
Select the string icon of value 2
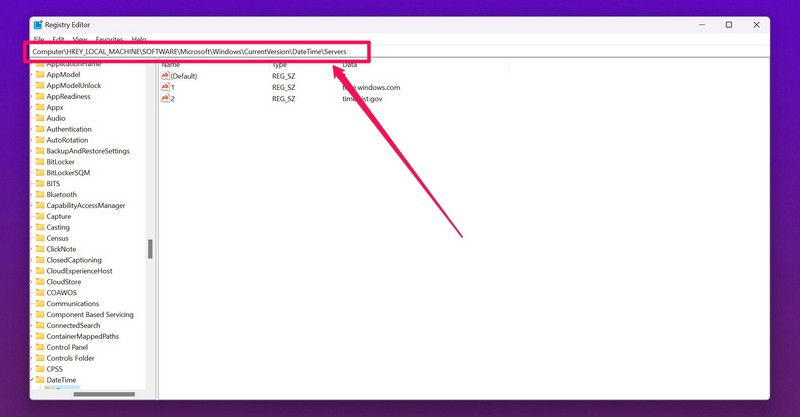(x=165, y=98)
